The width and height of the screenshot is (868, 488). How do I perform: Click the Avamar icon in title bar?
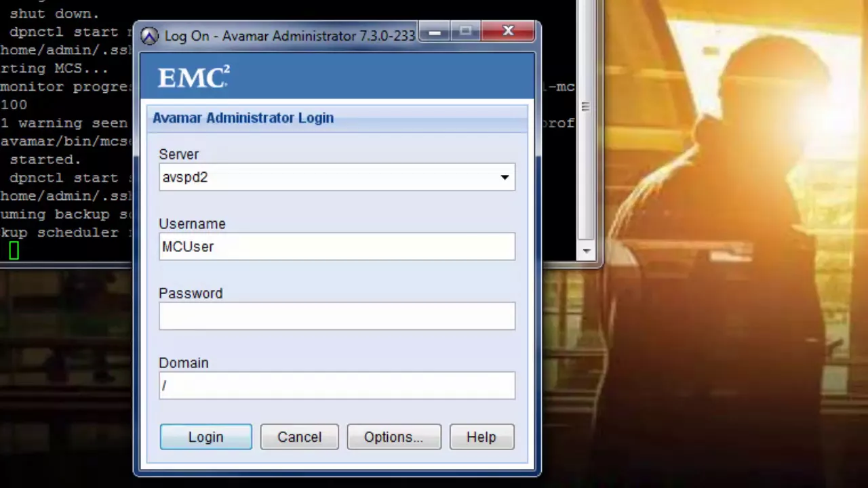[150, 36]
